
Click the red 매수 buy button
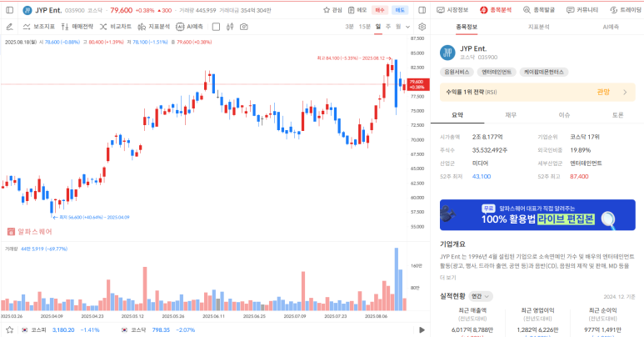[380, 10]
